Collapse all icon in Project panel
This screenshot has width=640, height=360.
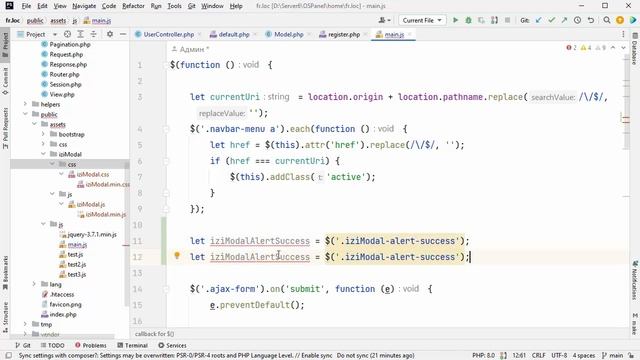tap(93, 34)
